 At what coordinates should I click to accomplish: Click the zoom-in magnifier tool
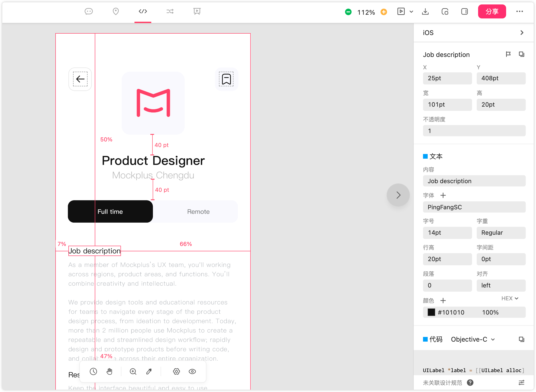tap(133, 371)
